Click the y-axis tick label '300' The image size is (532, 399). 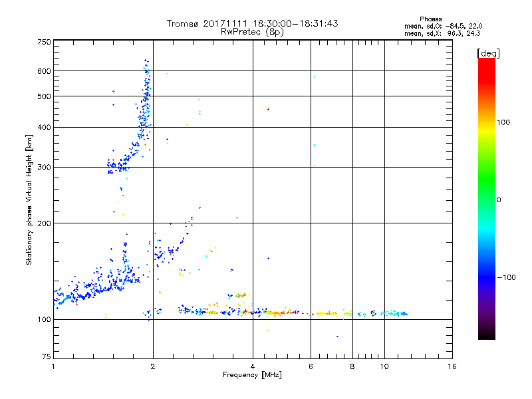[44, 168]
